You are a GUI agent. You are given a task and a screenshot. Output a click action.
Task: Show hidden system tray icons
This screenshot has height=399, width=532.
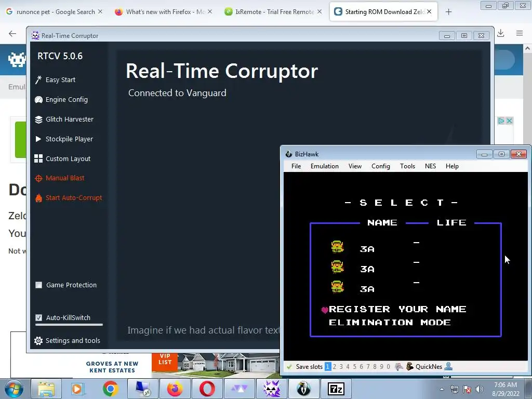click(442, 389)
